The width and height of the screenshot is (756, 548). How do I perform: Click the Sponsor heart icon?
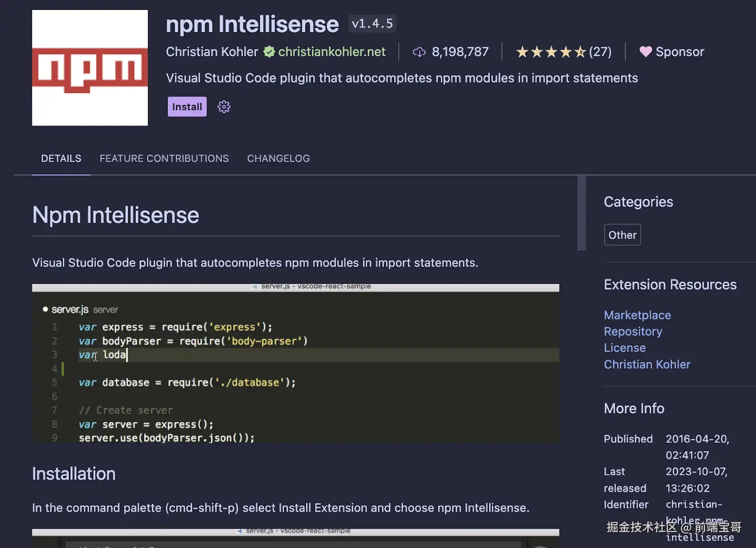click(645, 51)
